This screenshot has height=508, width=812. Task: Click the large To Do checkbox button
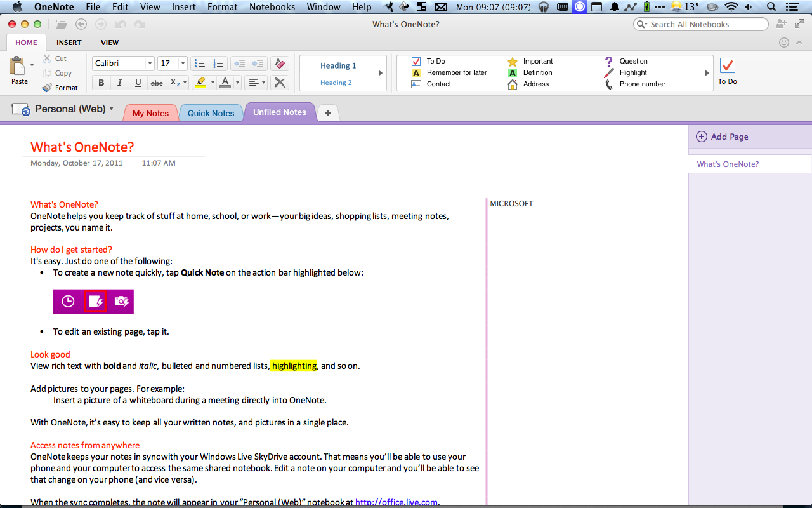click(728, 70)
